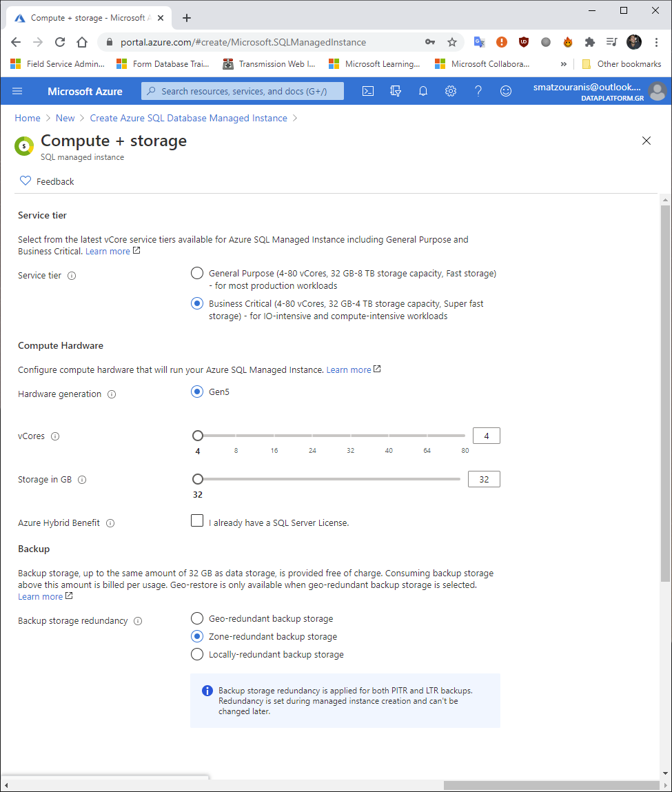Click the Feedback heart icon
Screen dimensions: 672x792
[x=26, y=181]
